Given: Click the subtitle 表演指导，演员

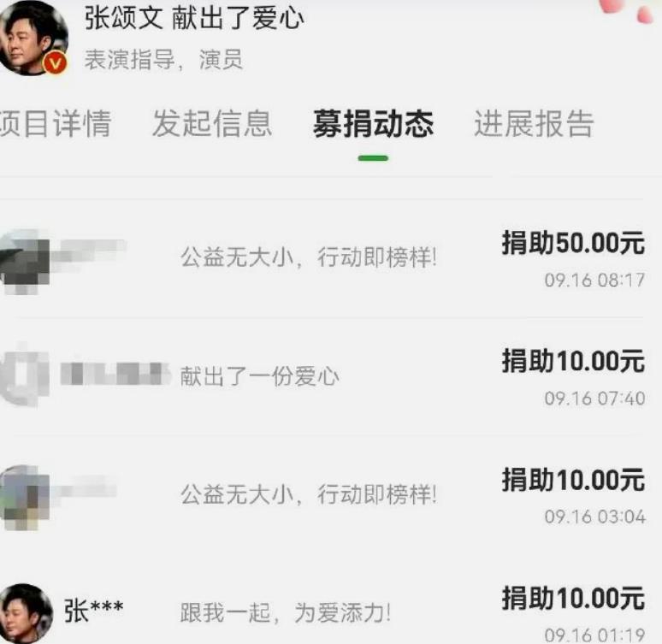Looking at the screenshot, I should click(164, 60).
